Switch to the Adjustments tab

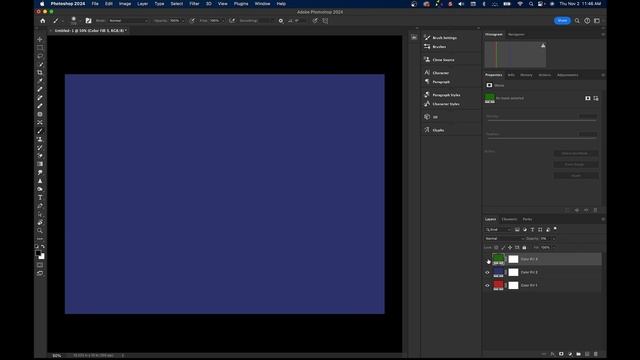click(567, 75)
